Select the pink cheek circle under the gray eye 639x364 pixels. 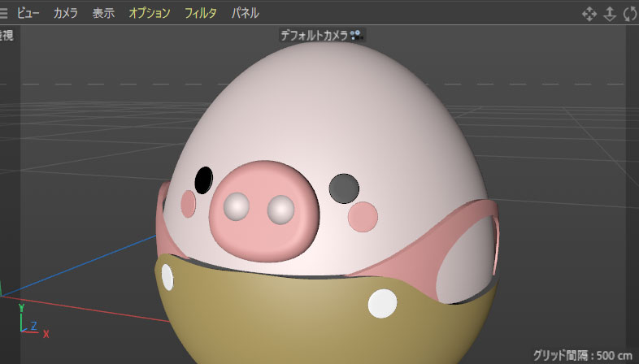(363, 216)
